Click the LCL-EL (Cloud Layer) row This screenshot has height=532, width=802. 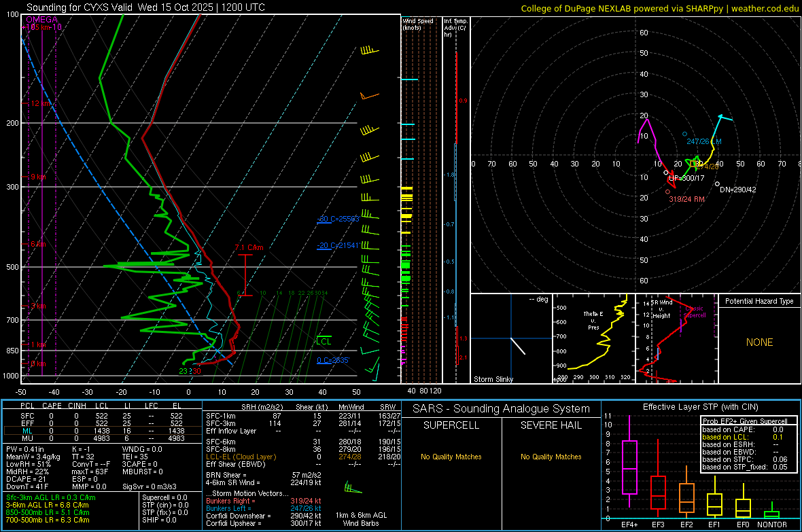(303, 457)
